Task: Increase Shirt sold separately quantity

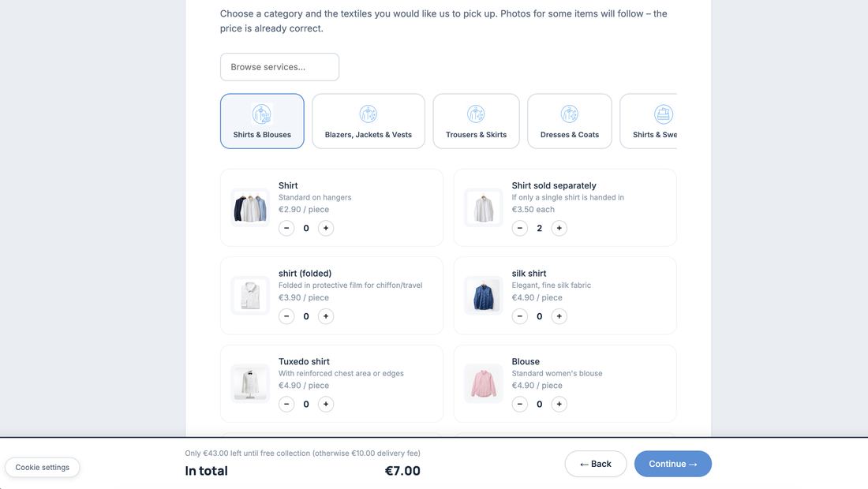Action: point(559,228)
